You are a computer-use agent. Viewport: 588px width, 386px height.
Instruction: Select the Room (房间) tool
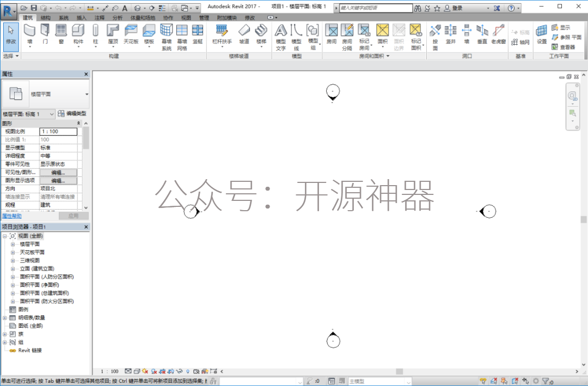pyautogui.click(x=331, y=34)
